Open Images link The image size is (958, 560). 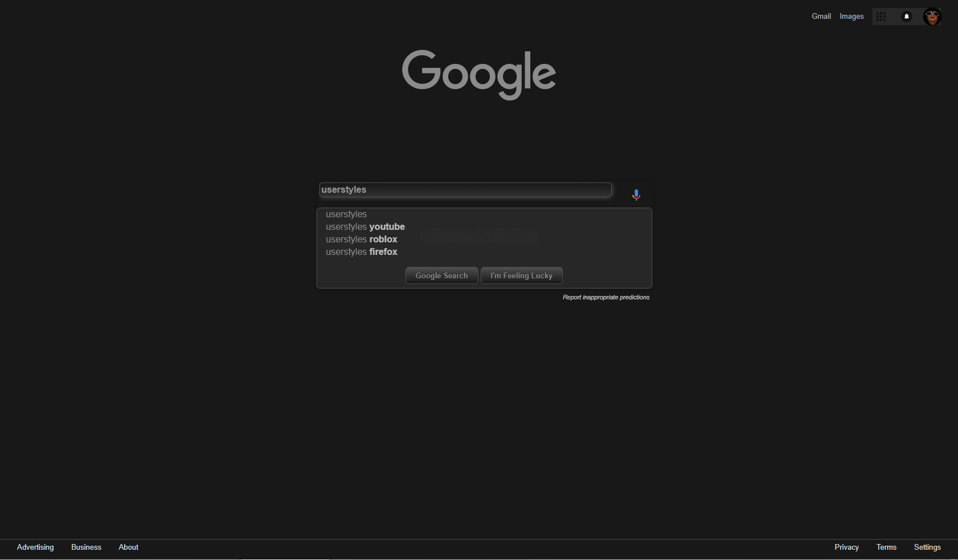(x=851, y=17)
